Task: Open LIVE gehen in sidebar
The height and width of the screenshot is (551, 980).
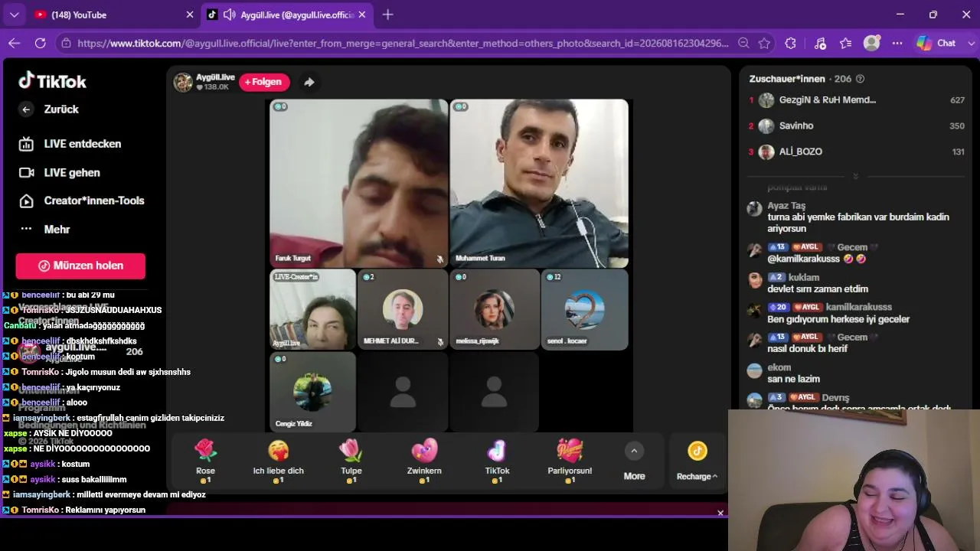Action: (x=60, y=173)
